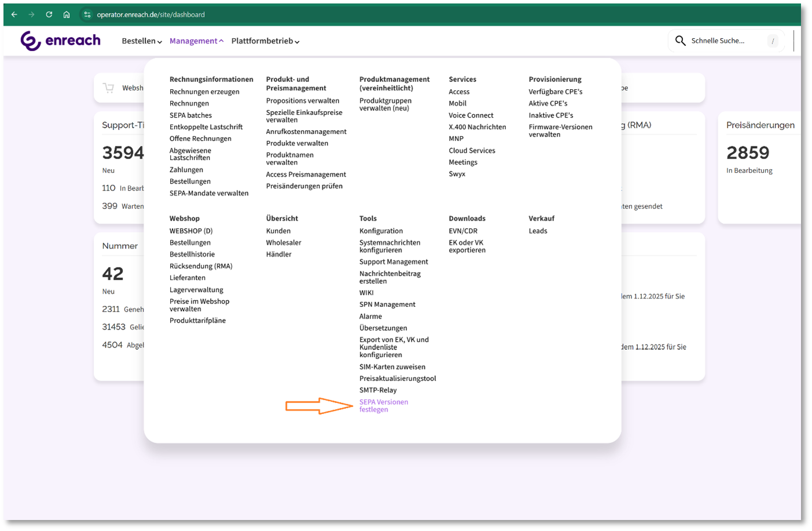
Task: Open the EVN/CDR download link
Action: click(x=462, y=230)
